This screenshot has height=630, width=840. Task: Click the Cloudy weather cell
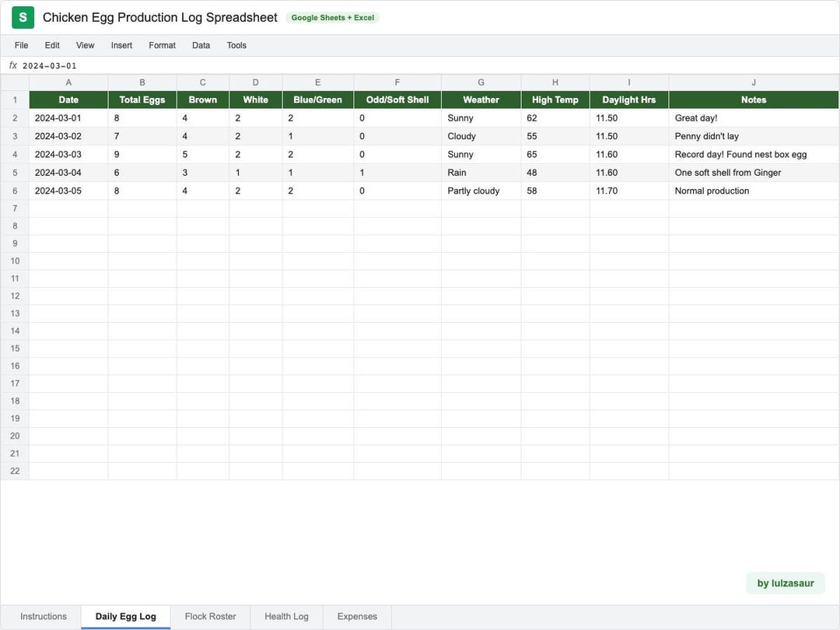pos(481,136)
